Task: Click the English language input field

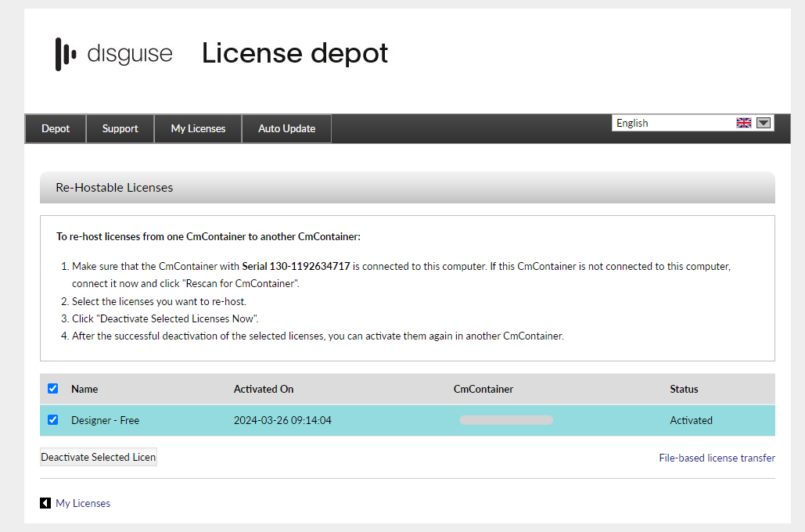Action: [x=673, y=123]
